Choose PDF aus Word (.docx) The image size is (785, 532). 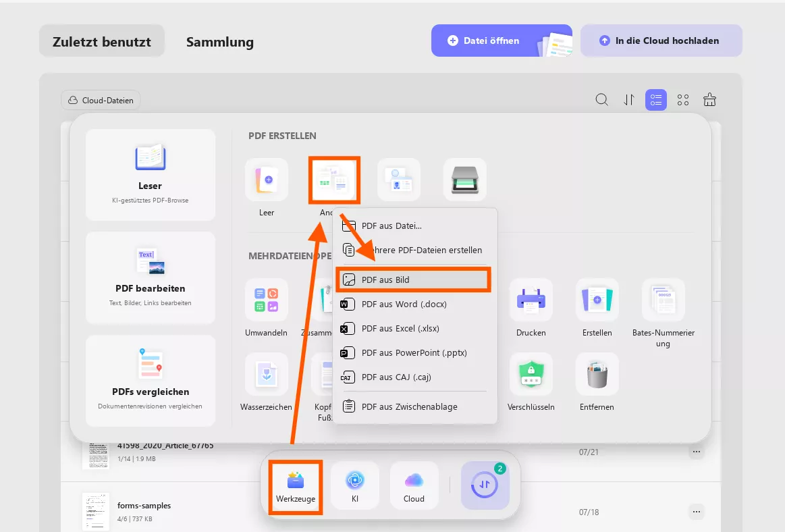pyautogui.click(x=415, y=304)
